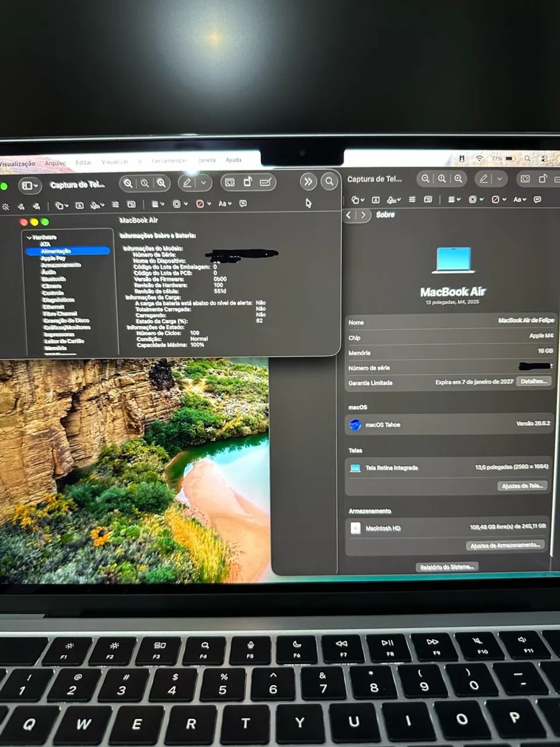
Task: Click the form-filling tool in left window
Action: tap(265, 182)
